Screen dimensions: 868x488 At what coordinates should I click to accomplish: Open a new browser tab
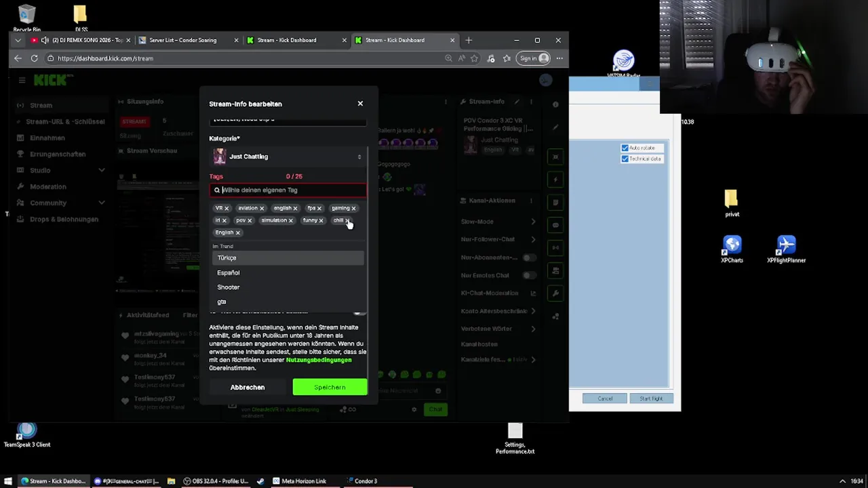(469, 40)
